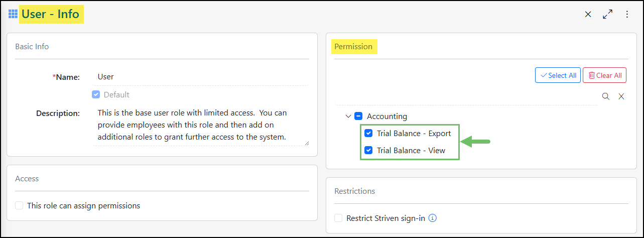Open the three-dot more options menu

(627, 15)
